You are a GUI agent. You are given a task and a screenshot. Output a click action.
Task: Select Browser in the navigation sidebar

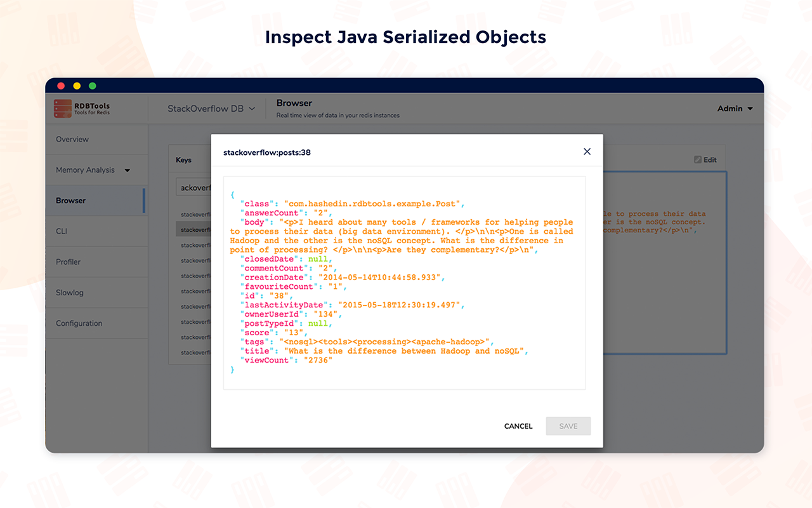click(x=70, y=200)
